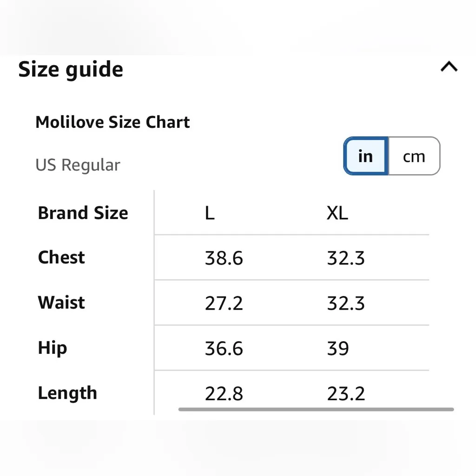This screenshot has width=476, height=476.
Task: Click the Waist row label
Action: [x=61, y=303]
